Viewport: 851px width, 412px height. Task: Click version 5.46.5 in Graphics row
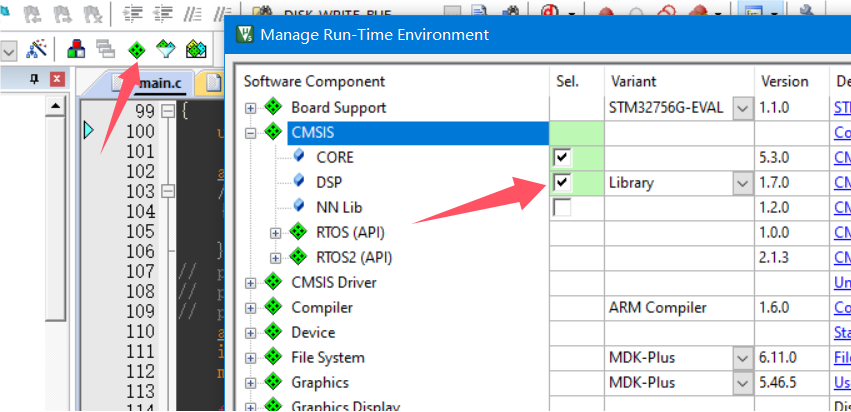click(777, 382)
